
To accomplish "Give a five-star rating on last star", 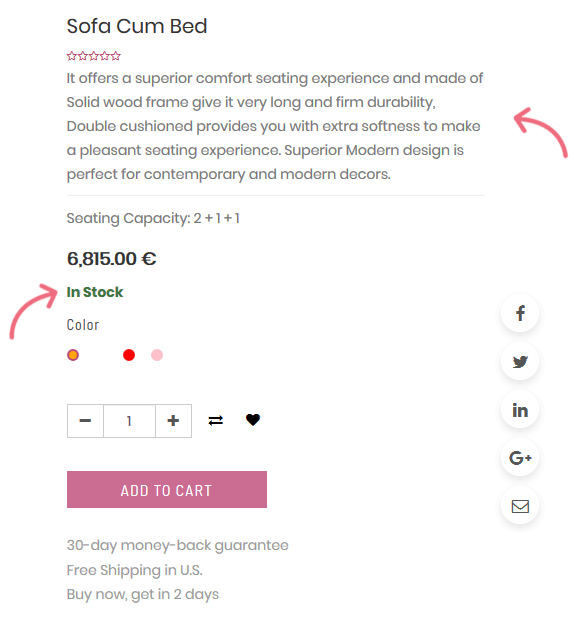I will click(116, 56).
